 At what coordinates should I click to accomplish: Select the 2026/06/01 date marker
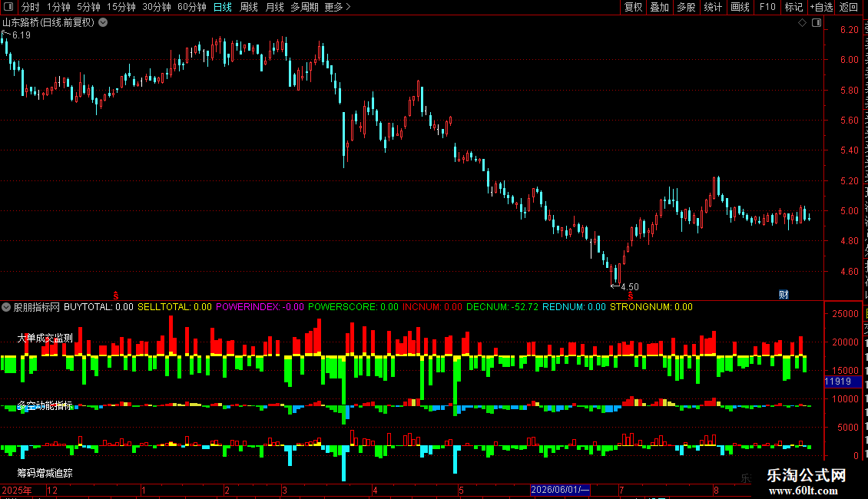coord(560,490)
